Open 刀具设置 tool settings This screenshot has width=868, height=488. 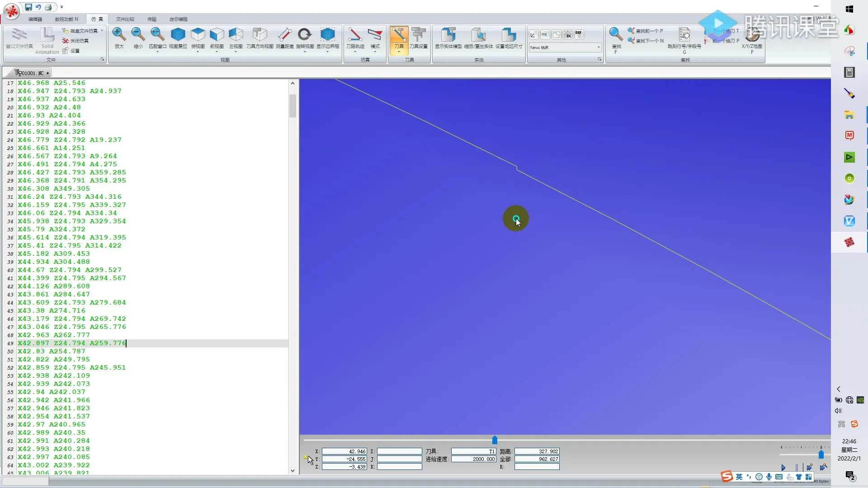click(x=418, y=35)
